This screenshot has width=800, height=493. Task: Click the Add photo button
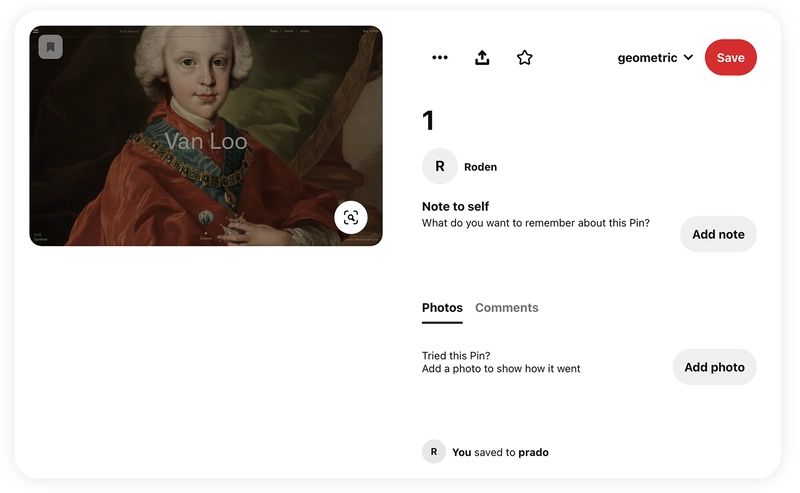pos(714,367)
